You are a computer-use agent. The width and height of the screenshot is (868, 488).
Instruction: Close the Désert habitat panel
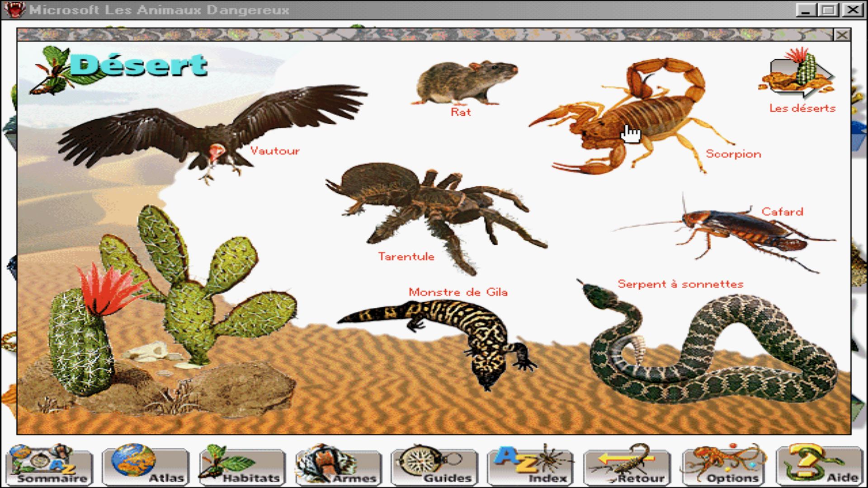pos(842,35)
